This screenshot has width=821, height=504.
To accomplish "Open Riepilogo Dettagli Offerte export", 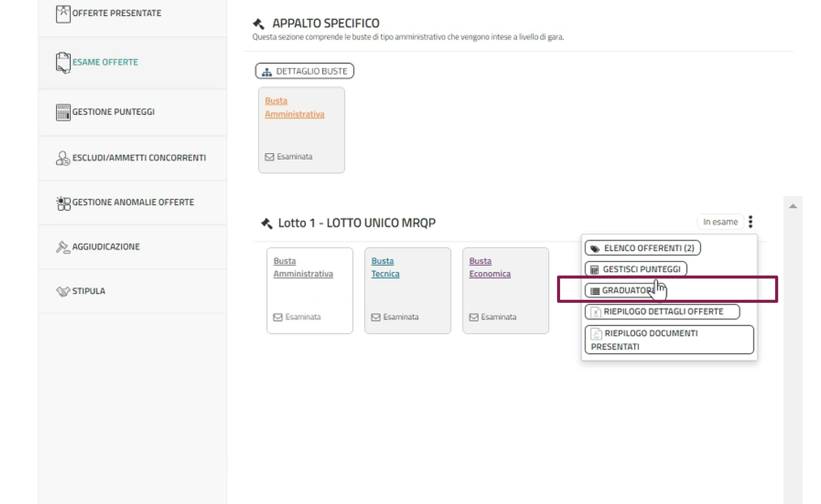I will click(x=662, y=312).
